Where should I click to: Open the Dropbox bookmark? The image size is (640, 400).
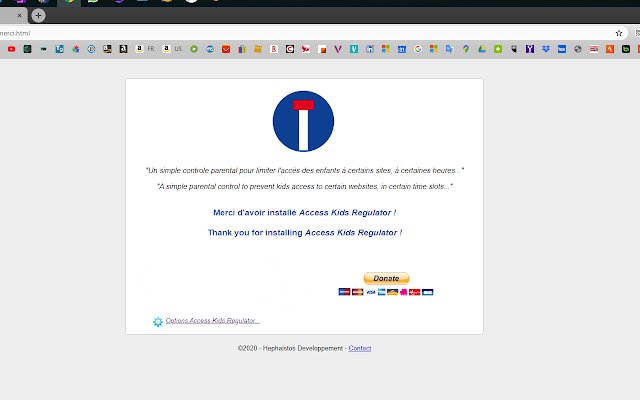(x=546, y=49)
